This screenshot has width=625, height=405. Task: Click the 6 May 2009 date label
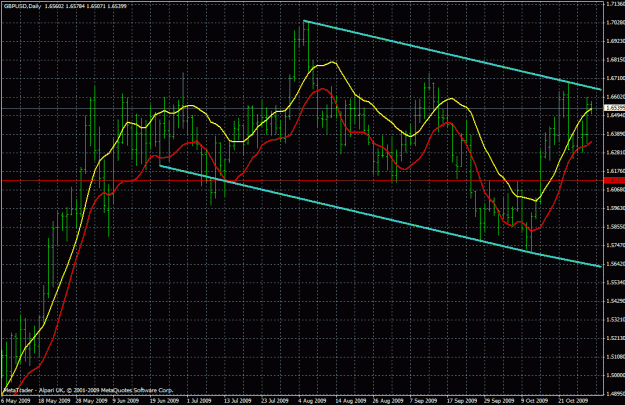tap(16, 400)
